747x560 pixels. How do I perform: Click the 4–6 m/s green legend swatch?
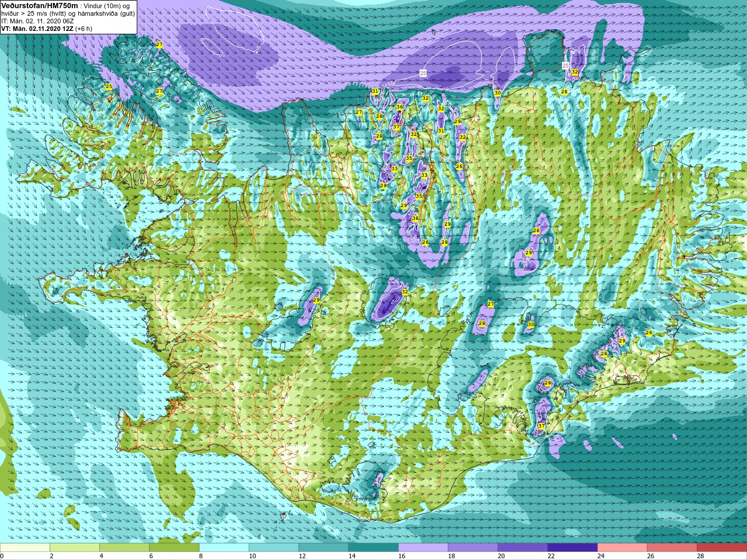(x=124, y=548)
